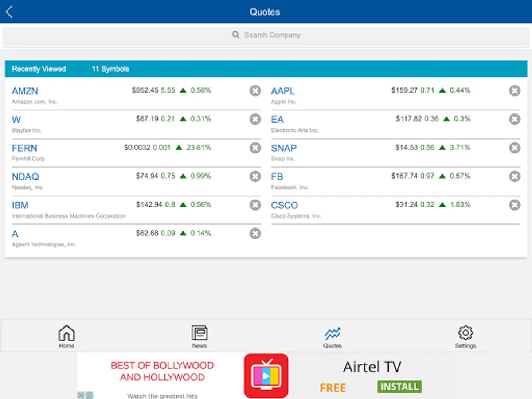Go back using the header arrow
The height and width of the screenshot is (399, 532).
click(x=9, y=12)
